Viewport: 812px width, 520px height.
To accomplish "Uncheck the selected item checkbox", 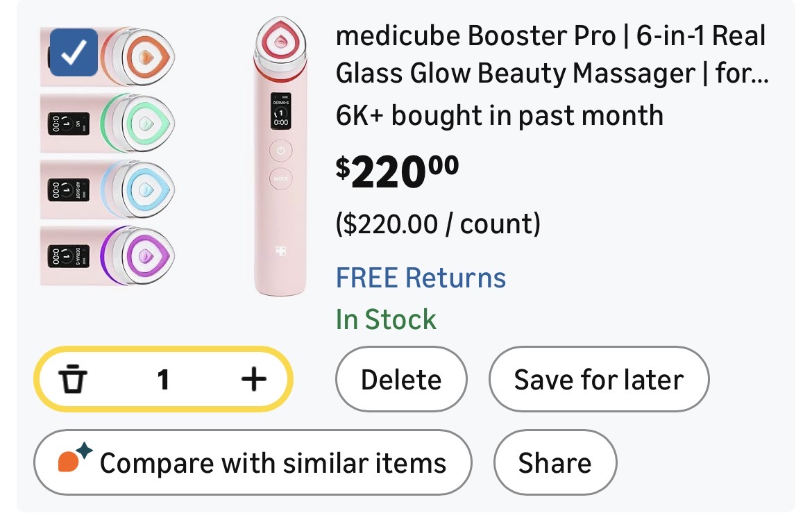I will pos(74,52).
